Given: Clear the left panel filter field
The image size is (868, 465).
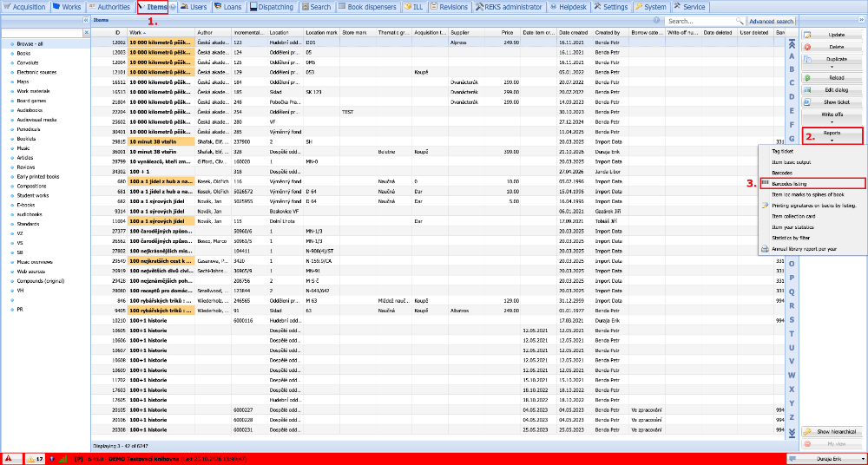Looking at the screenshot, I should 86,33.
